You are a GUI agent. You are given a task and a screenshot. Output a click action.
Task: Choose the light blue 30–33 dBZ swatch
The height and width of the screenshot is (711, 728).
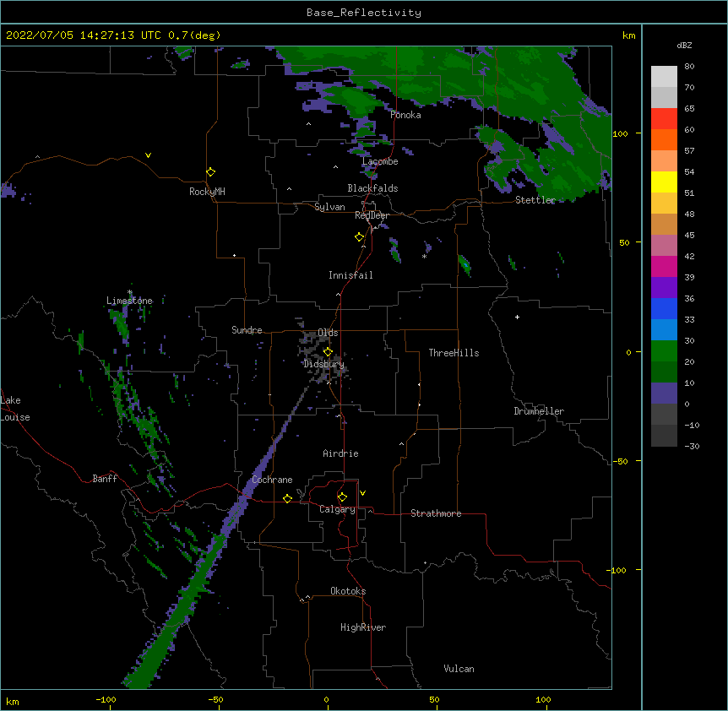coord(664,330)
